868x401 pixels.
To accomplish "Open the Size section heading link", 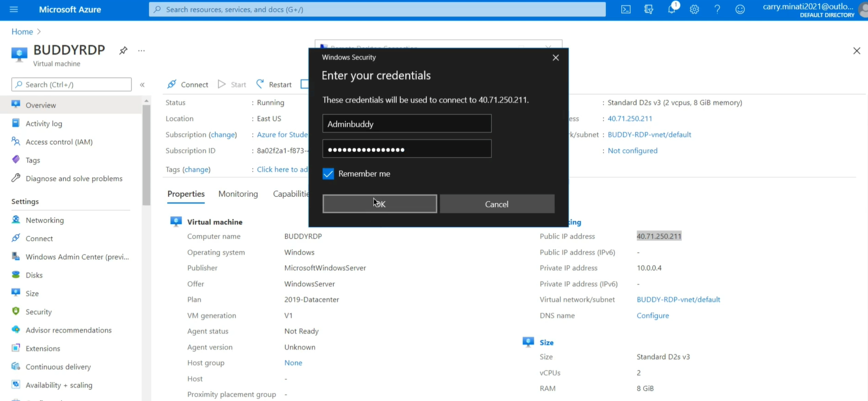I will 546,342.
